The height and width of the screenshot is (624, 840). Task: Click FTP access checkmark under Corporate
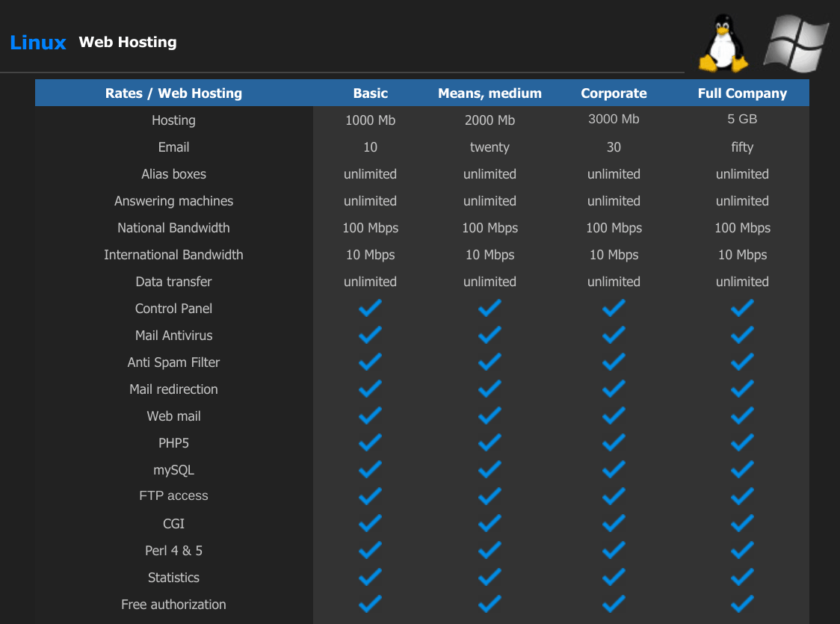click(614, 496)
